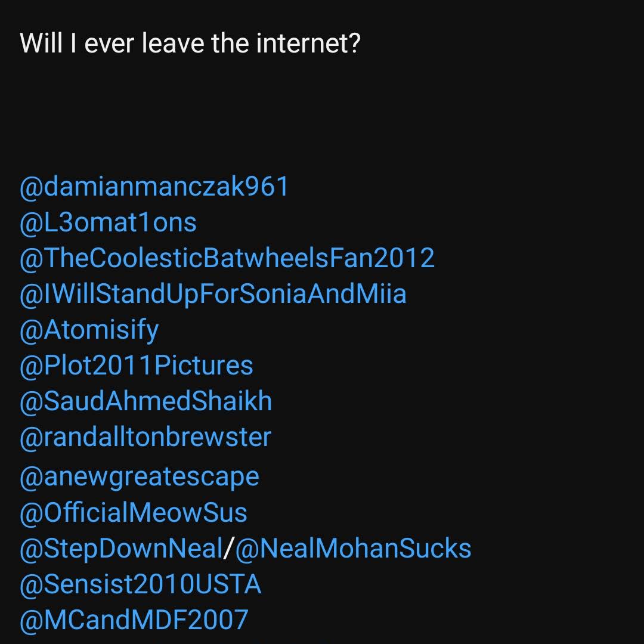Click the @MCandMDF2007 mention link
The image size is (644, 644).
pos(134,620)
